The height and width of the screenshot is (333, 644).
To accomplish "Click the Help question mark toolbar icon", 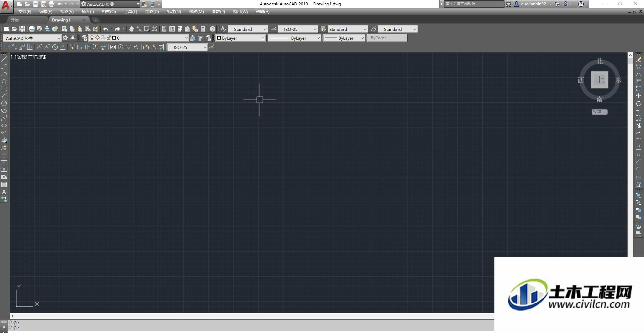I will pyautogui.click(x=213, y=29).
